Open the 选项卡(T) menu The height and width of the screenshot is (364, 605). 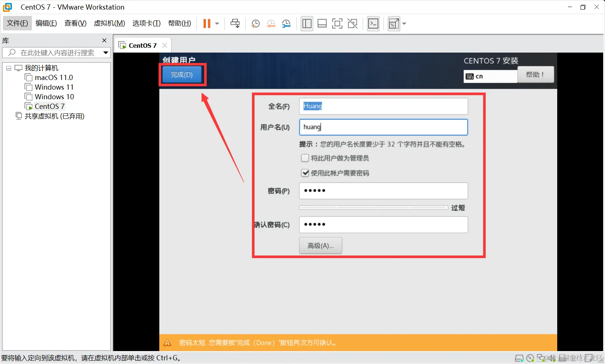[x=146, y=23]
